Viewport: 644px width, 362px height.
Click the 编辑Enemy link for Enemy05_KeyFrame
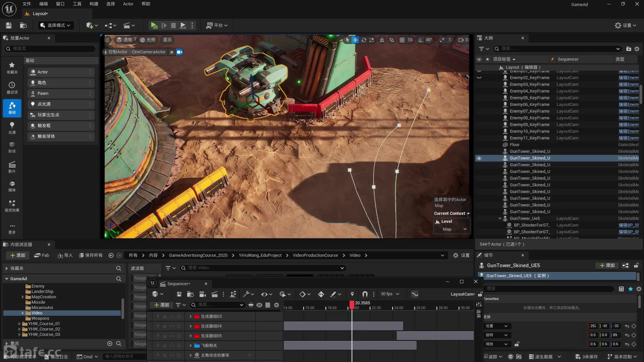point(628,98)
